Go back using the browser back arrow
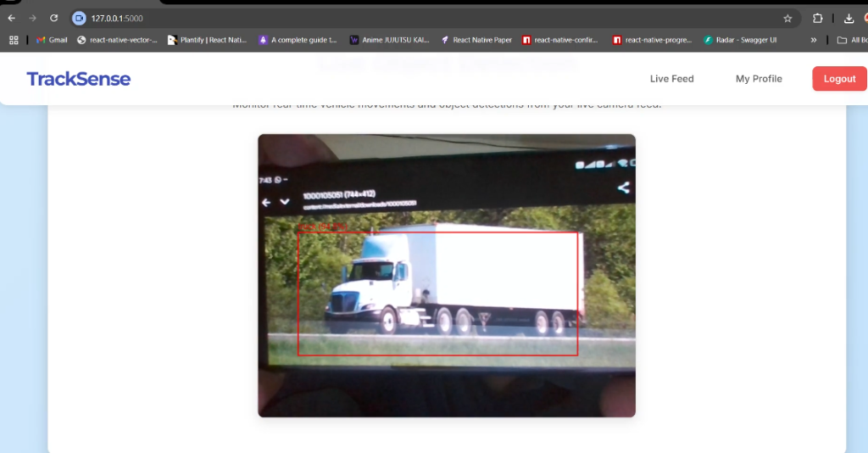 coord(12,19)
